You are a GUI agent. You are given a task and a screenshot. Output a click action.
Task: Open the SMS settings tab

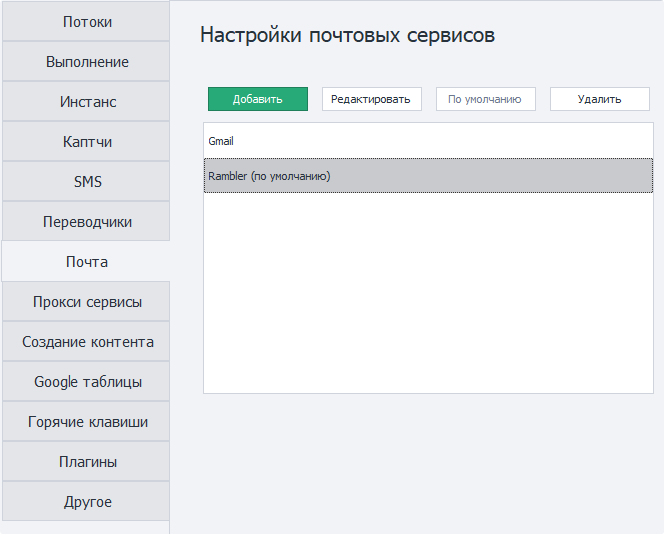coord(87,182)
